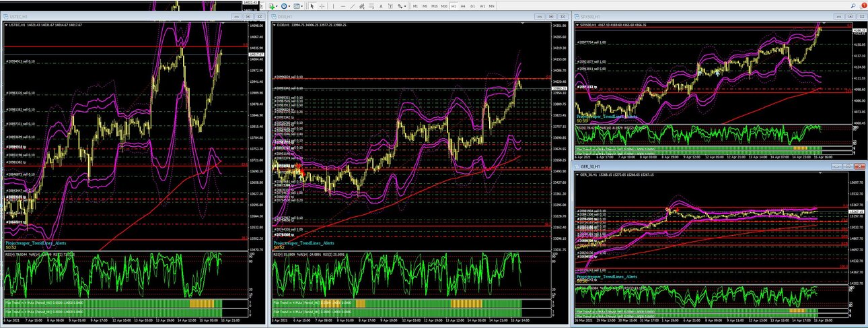Pick the trendline drawing tool
868x328 pixels.
(353, 6)
